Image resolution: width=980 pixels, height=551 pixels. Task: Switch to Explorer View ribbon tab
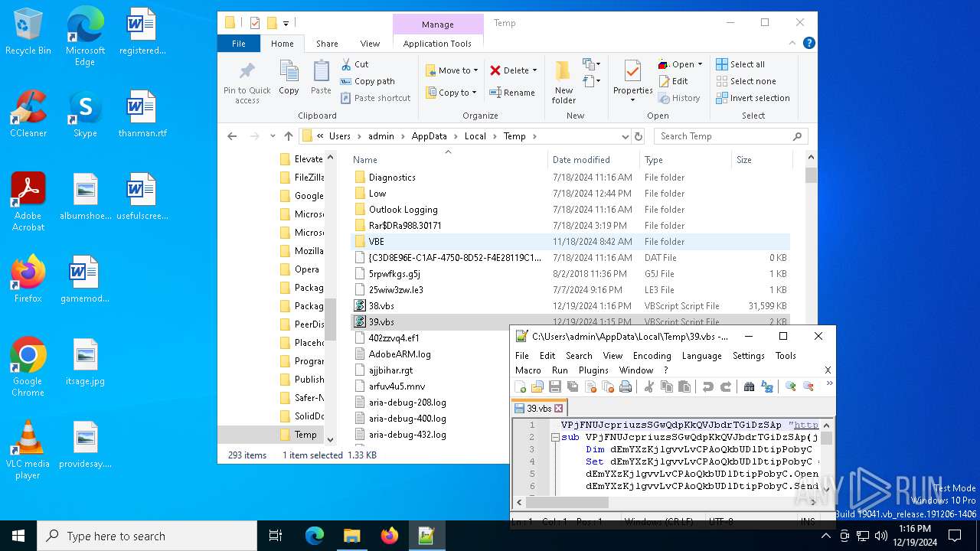pyautogui.click(x=370, y=44)
